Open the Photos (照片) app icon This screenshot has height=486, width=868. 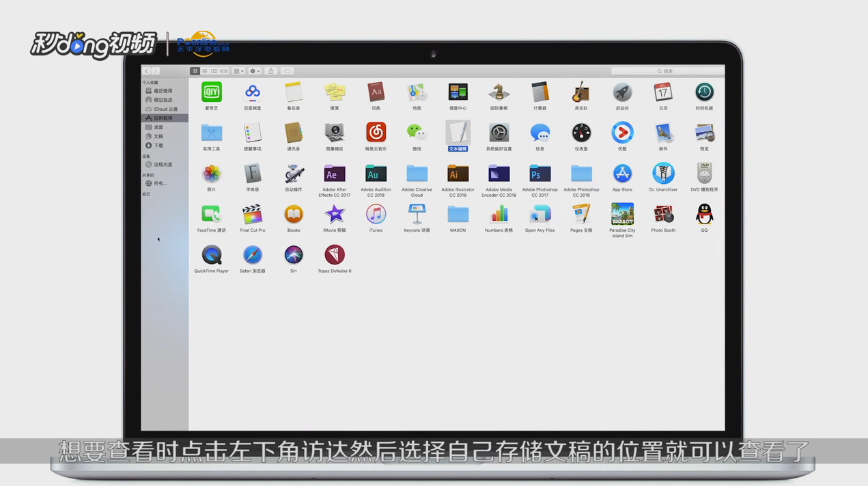212,174
